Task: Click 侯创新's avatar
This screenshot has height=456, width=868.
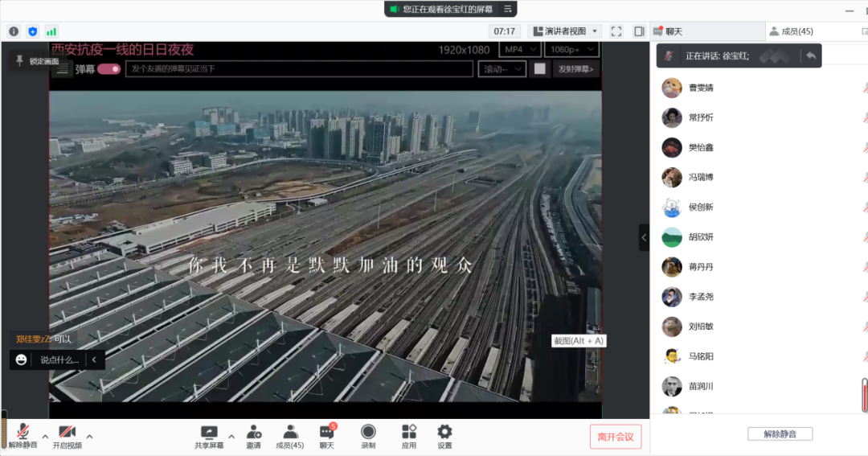Action: (671, 207)
